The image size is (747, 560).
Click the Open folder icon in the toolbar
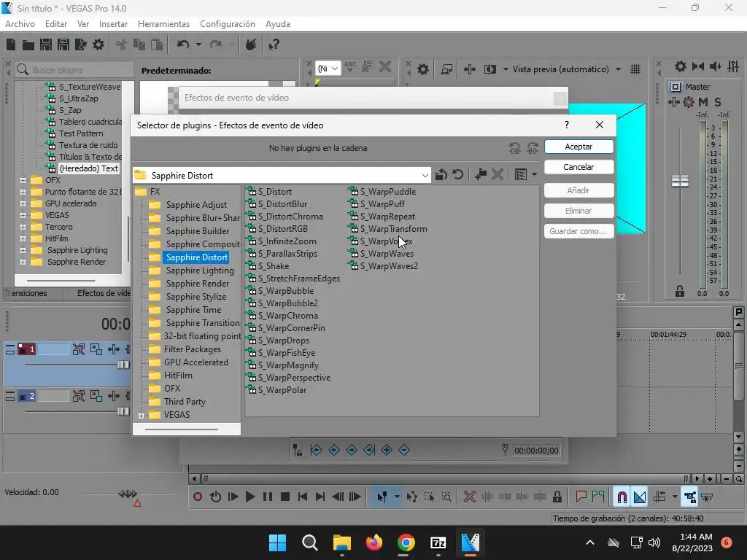pos(28,44)
